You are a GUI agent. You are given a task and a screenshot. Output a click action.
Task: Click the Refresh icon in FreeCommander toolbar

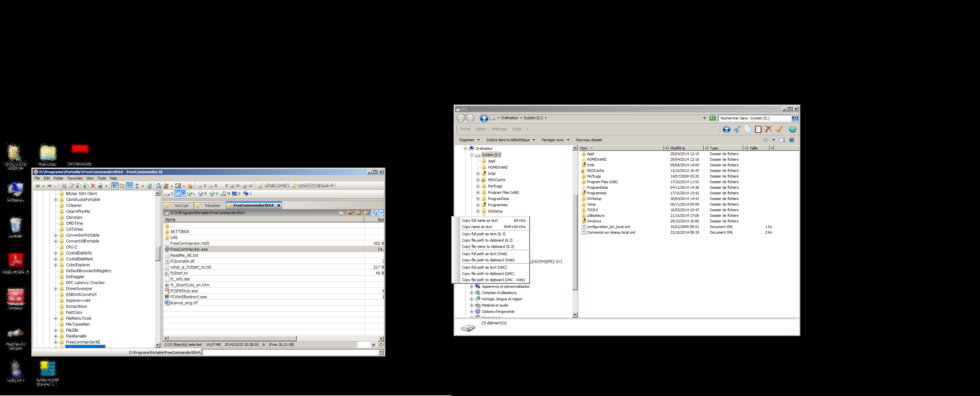[149, 186]
